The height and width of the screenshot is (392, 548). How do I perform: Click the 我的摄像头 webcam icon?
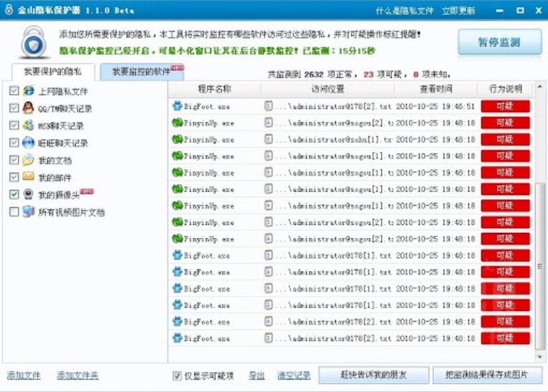pyautogui.click(x=29, y=194)
